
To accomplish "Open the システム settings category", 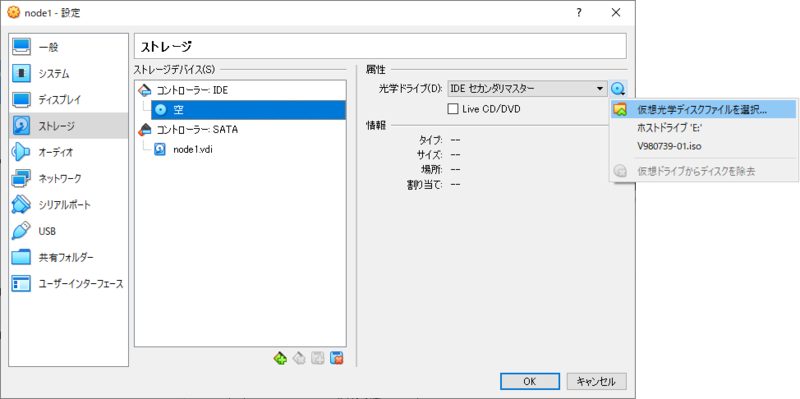I will 68,74.
